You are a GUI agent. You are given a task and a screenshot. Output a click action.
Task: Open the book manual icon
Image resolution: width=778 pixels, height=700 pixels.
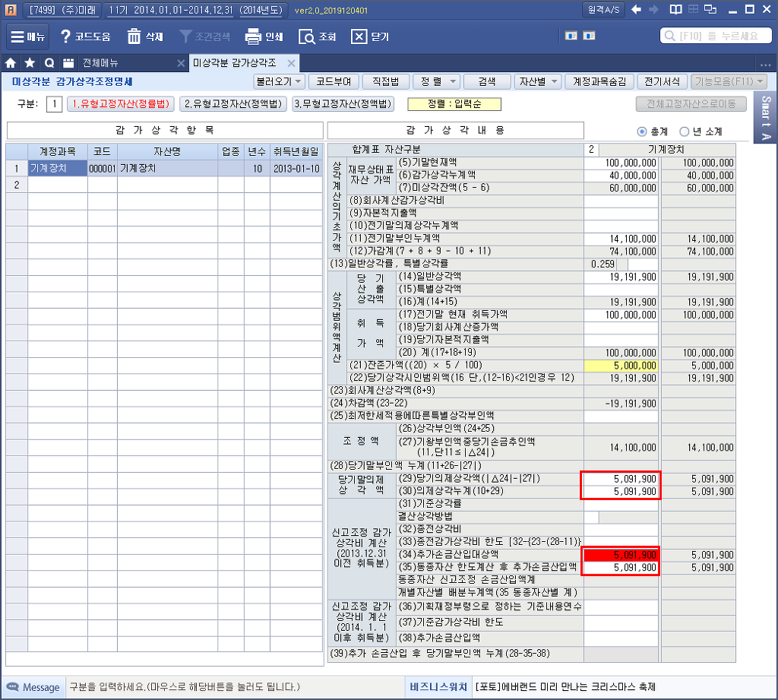[675, 9]
